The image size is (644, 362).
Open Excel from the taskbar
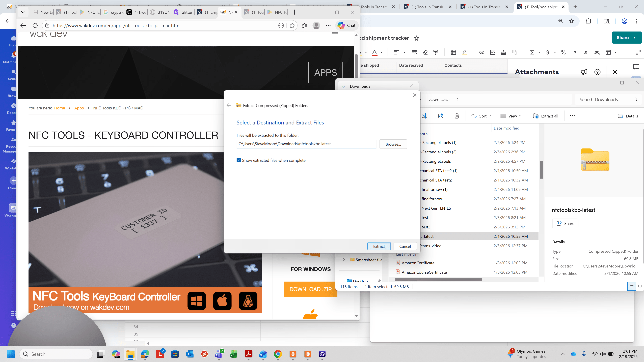coord(233,354)
